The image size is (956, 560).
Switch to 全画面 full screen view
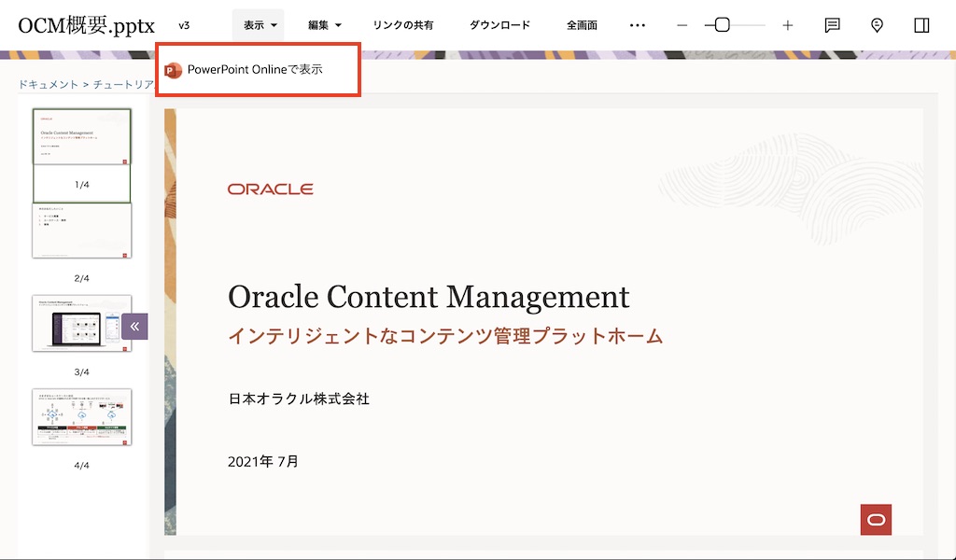582,25
